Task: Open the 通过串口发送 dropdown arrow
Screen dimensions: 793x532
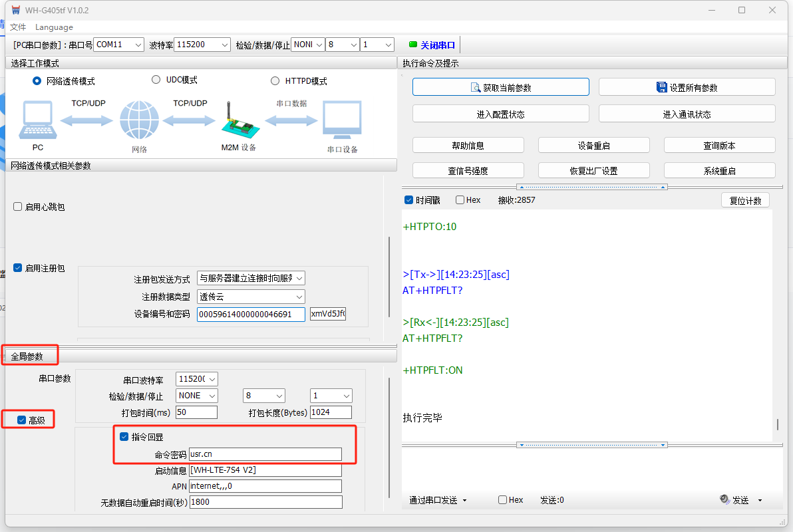Action: point(464,500)
